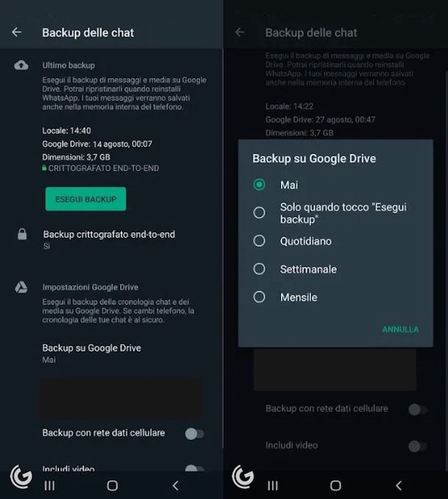Tap the system back chevron in right navigation bar

coord(398,486)
